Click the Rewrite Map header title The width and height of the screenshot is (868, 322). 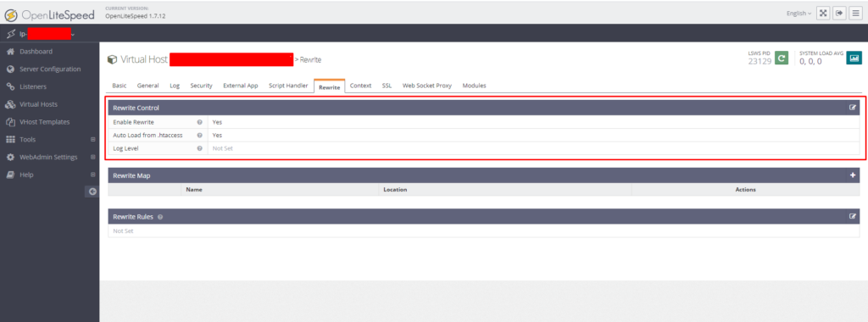(131, 175)
